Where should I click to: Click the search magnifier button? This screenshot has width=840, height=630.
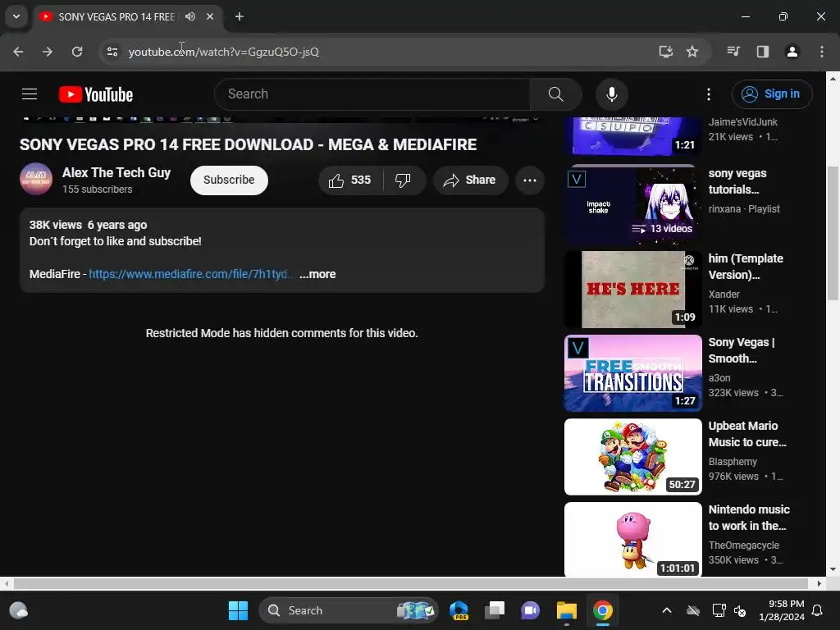[555, 94]
